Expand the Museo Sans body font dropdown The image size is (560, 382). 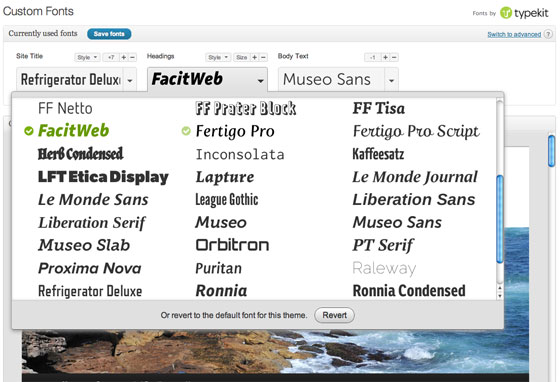click(391, 80)
